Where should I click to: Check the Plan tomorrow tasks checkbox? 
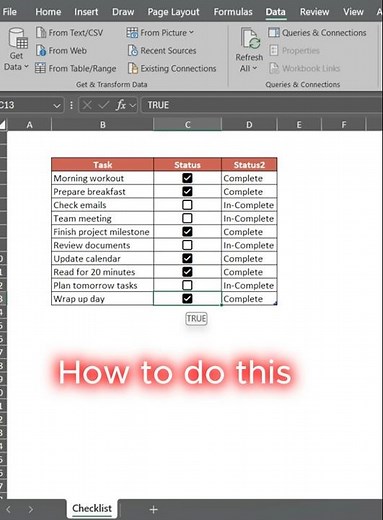click(x=187, y=285)
